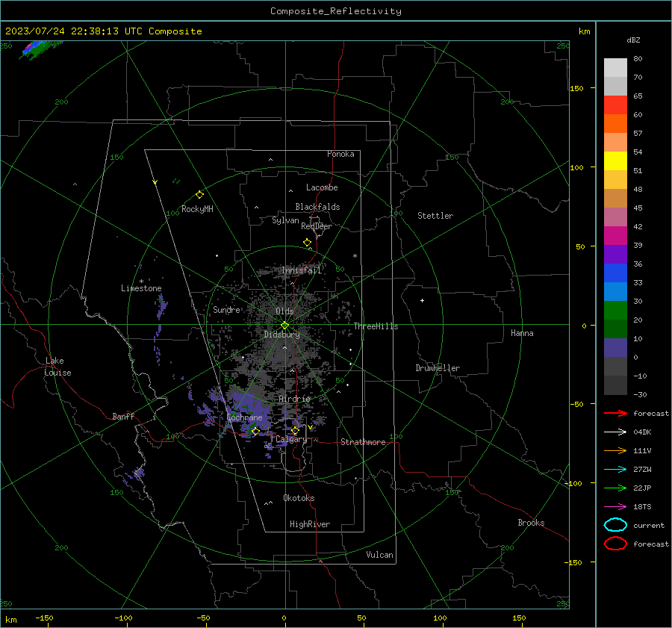Click the purple swatch in dBZ scale
This screenshot has width=672, height=628.
[615, 254]
